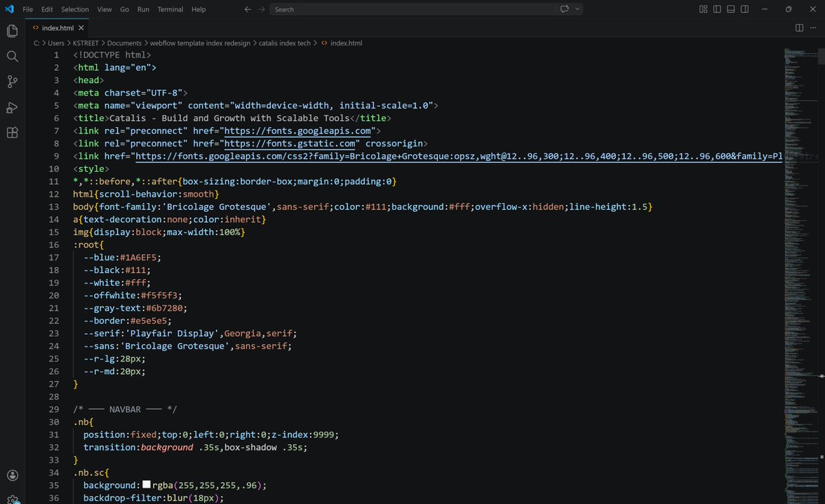Viewport: 825px width, 504px height.
Task: Expand the chat dropdown chevron
Action: point(577,9)
